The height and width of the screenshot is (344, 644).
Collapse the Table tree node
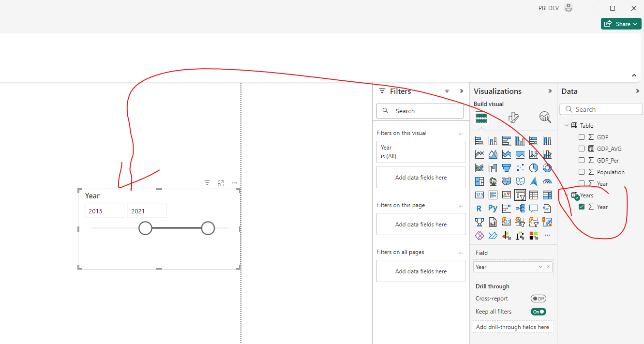[567, 125]
